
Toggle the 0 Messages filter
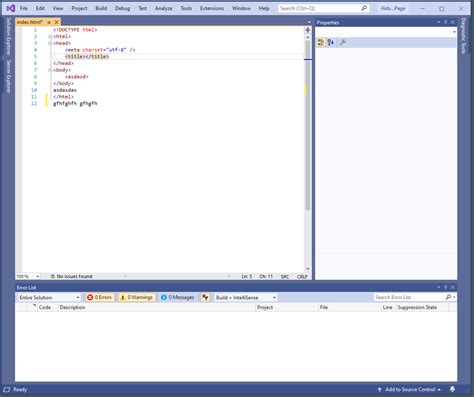point(178,297)
